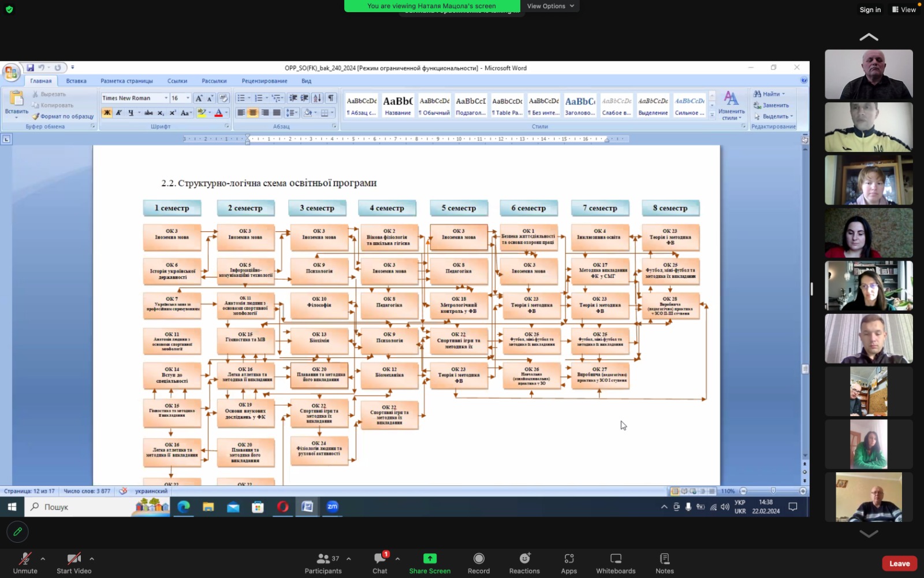
Task: Unmute the microphone in Zoom toolbar
Action: tap(25, 562)
